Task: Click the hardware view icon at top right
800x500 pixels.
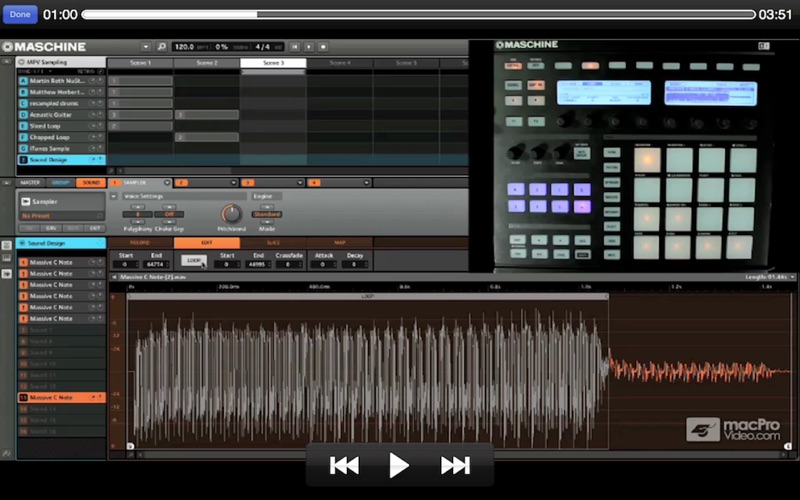Action: 763,46
